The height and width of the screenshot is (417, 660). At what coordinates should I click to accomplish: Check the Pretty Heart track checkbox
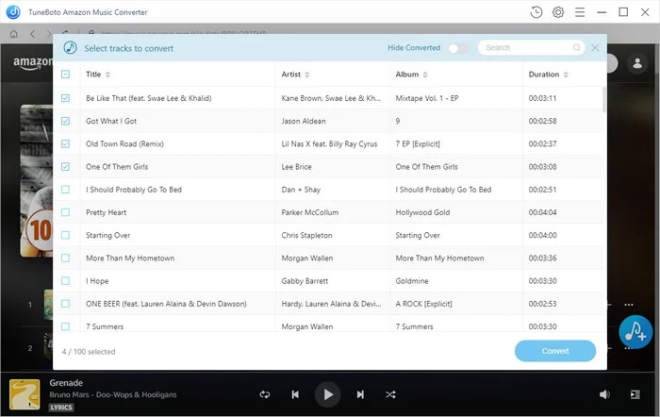point(66,212)
